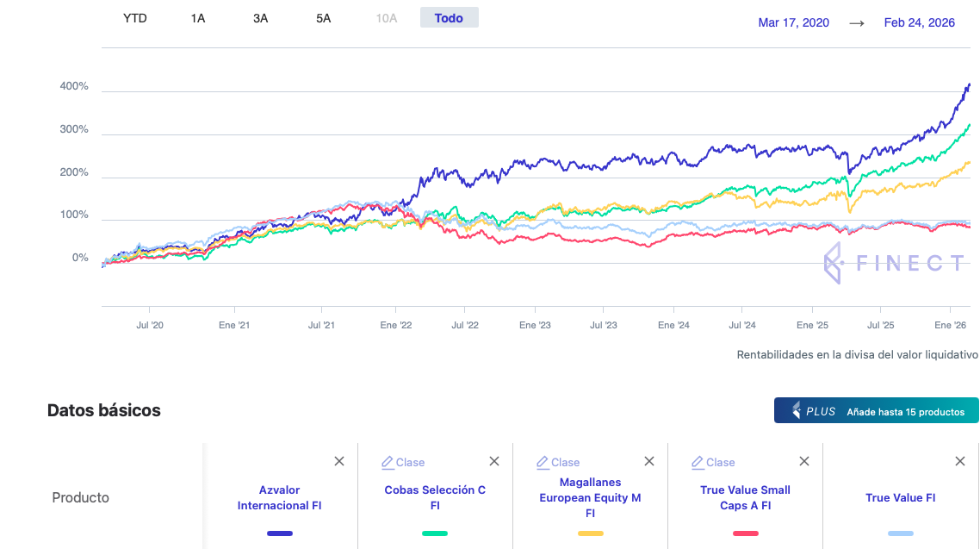Switch chart to 1A period
980x549 pixels.
(x=198, y=18)
